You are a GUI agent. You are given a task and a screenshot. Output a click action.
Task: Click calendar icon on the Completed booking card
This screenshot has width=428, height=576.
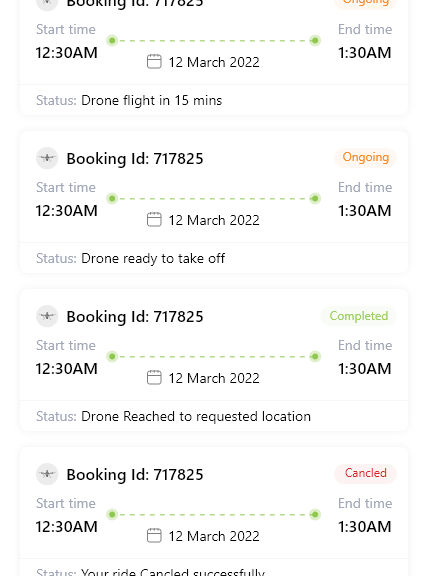[x=154, y=378]
